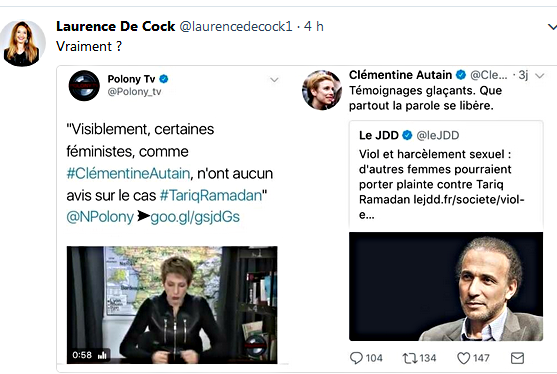Open the goo.gl/gsjdGs short link
The width and height of the screenshot is (557, 374).
coord(195,217)
